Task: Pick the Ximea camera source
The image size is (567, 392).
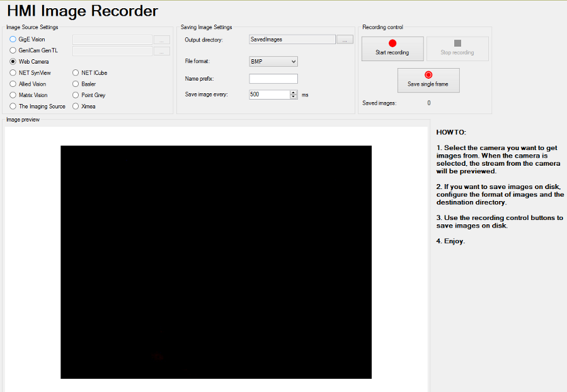Action: coord(76,107)
